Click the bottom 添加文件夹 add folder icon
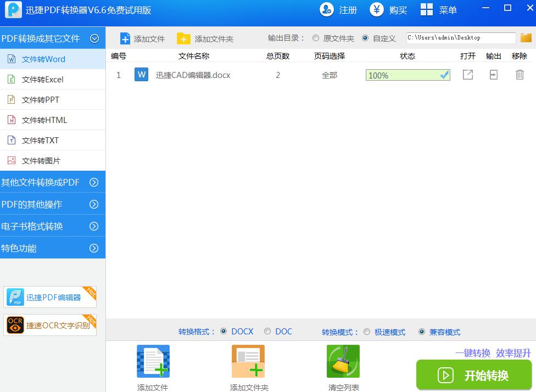 [x=248, y=361]
